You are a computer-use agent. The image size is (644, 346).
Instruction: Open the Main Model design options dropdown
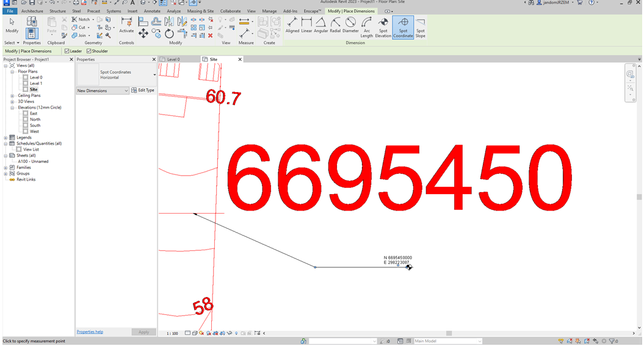(x=447, y=341)
